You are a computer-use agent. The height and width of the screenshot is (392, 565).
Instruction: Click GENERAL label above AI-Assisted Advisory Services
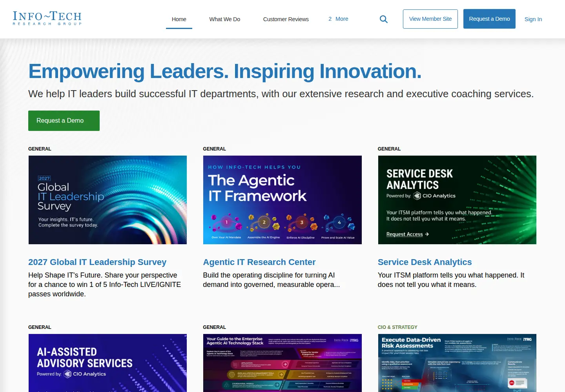(40, 327)
